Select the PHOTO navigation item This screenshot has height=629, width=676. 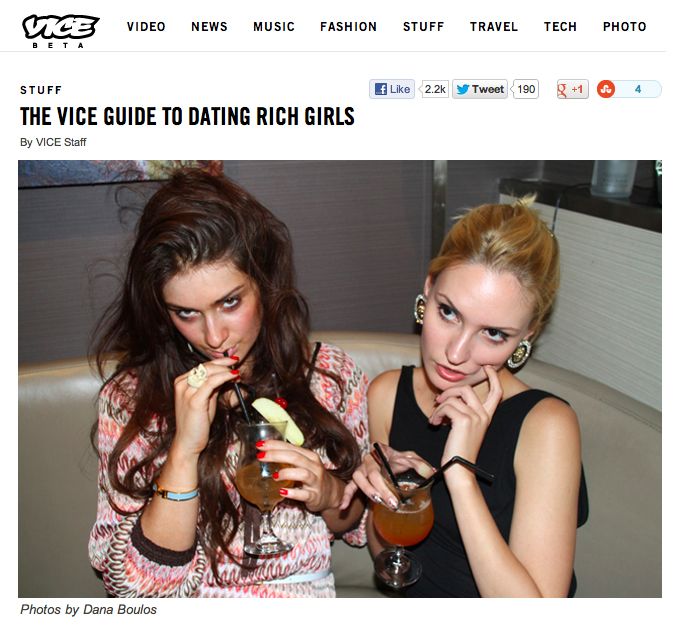click(x=624, y=27)
